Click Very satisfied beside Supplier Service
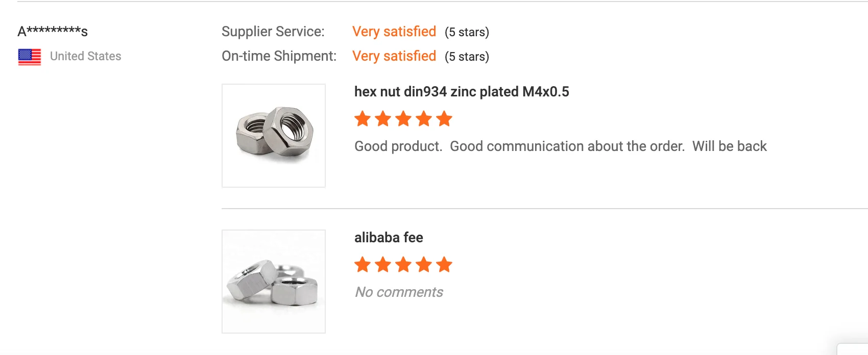Screen dimensions: 868x355 point(394,32)
